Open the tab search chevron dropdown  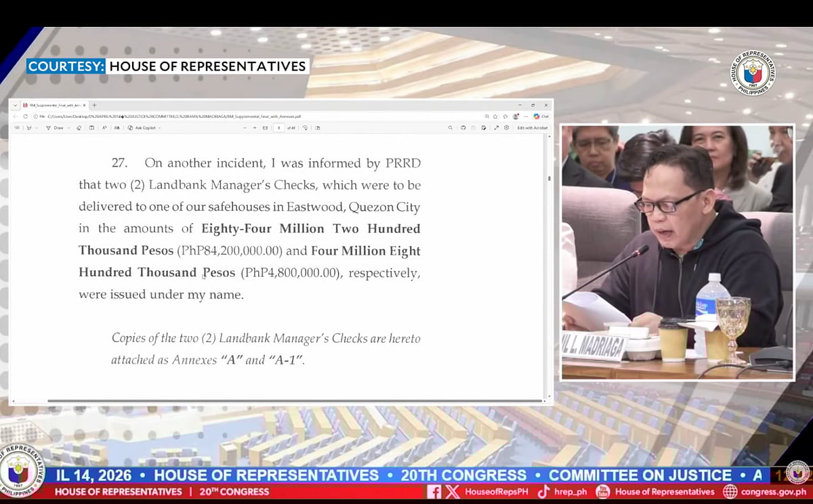[16, 106]
